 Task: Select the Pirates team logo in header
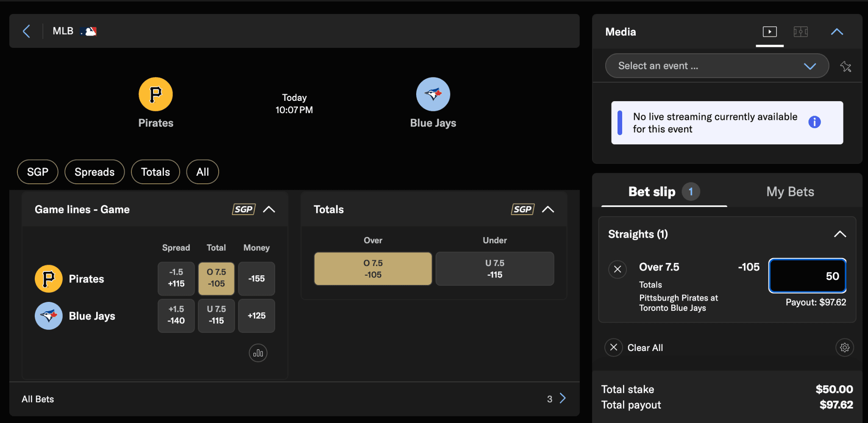point(156,94)
